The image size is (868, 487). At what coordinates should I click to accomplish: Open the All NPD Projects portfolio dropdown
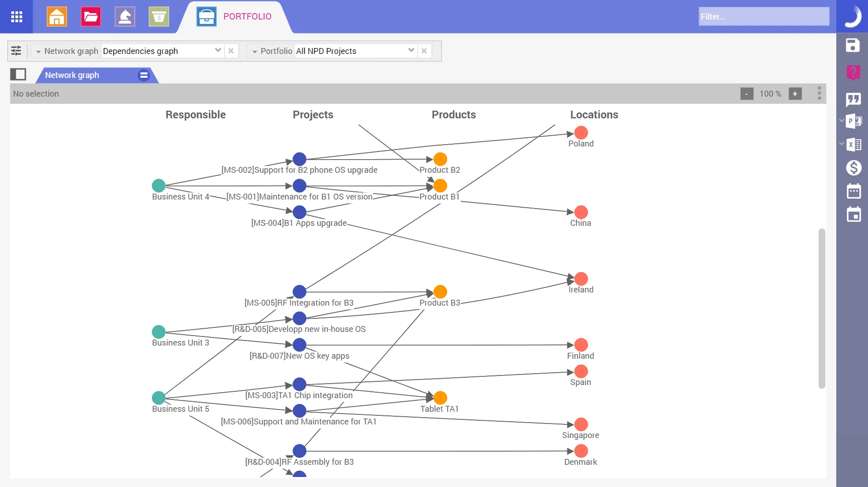411,51
